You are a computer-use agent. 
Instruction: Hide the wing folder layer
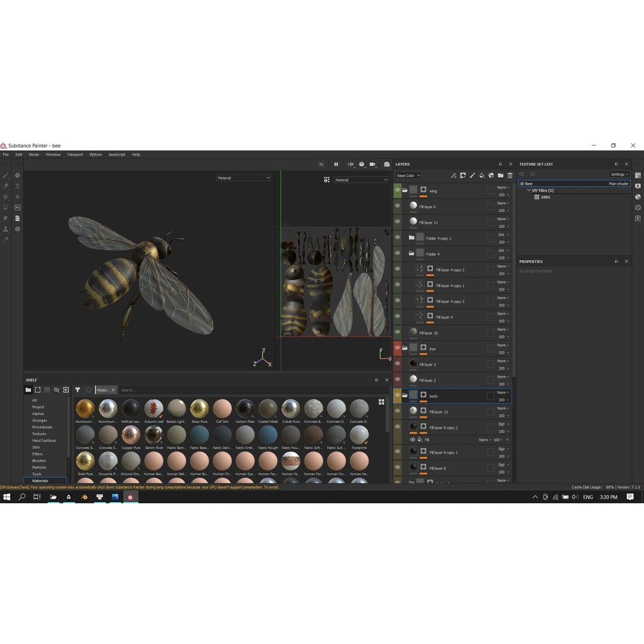tap(397, 190)
